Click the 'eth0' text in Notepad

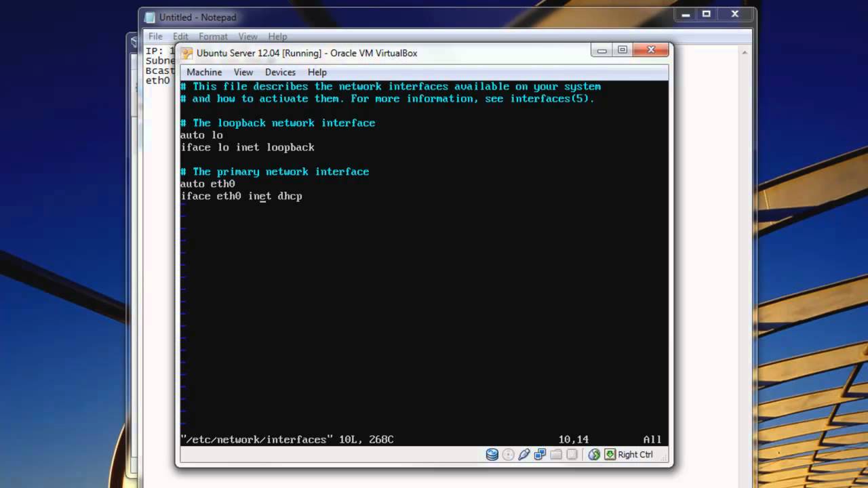point(158,81)
